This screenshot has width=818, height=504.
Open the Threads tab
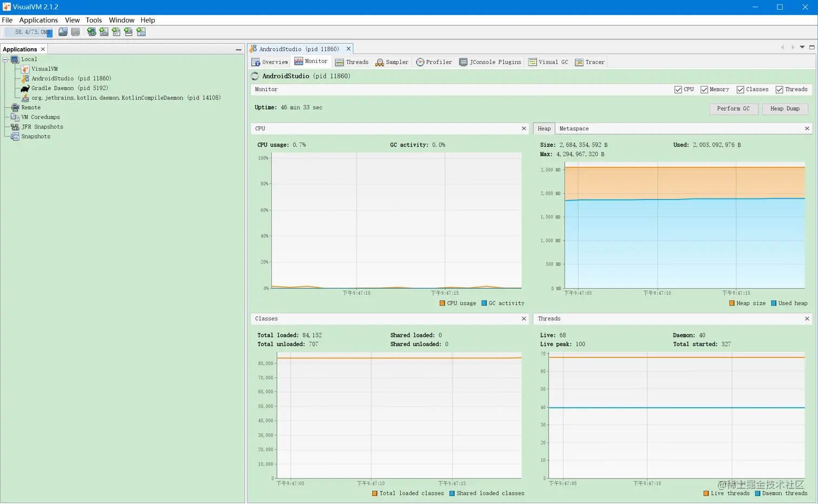pos(352,62)
